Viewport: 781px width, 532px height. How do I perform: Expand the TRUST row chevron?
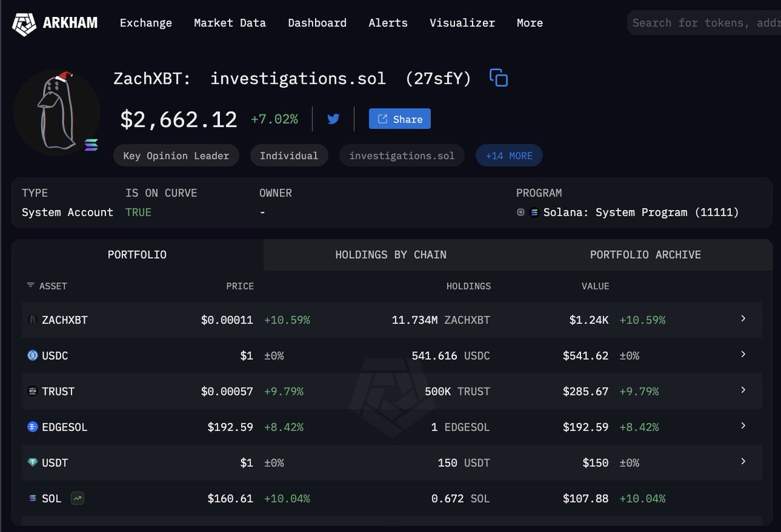(743, 390)
